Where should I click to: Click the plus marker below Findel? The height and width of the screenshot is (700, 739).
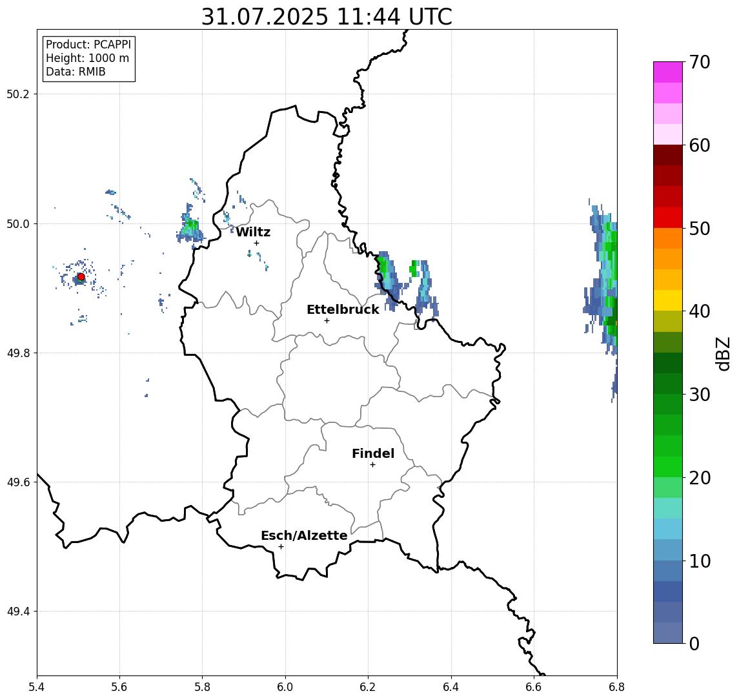[372, 465]
